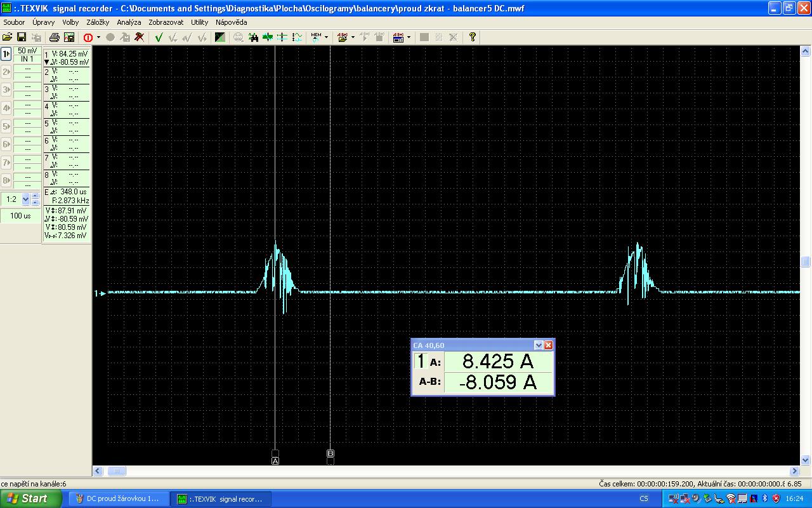Expand the MEM toolbar dropdown arrow

coord(326,37)
